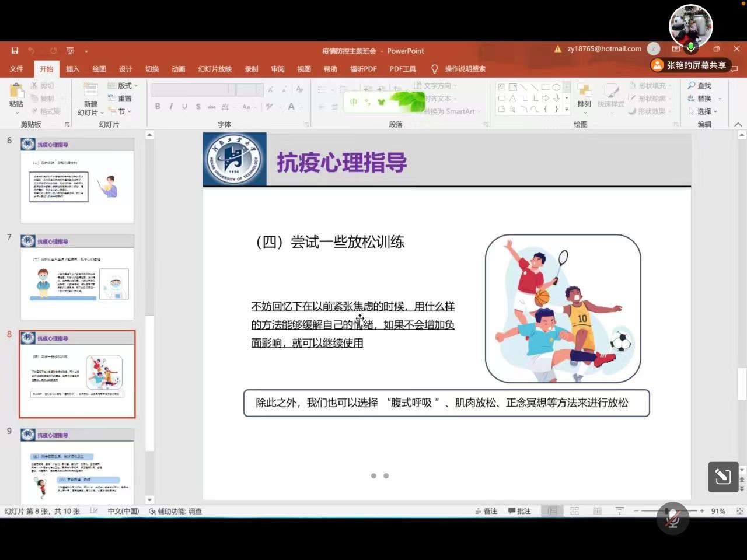Switch to reading view icon
Viewport: 747px width, 560px height.
(x=597, y=511)
